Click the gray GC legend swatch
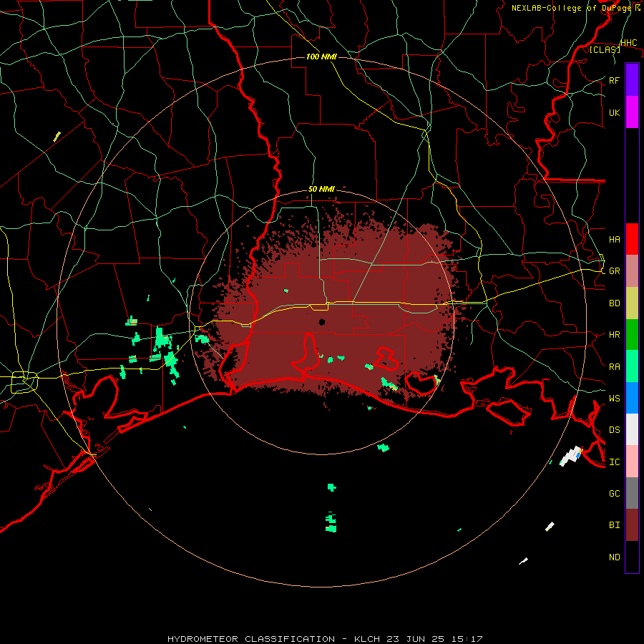The width and height of the screenshot is (644, 644). click(632, 493)
